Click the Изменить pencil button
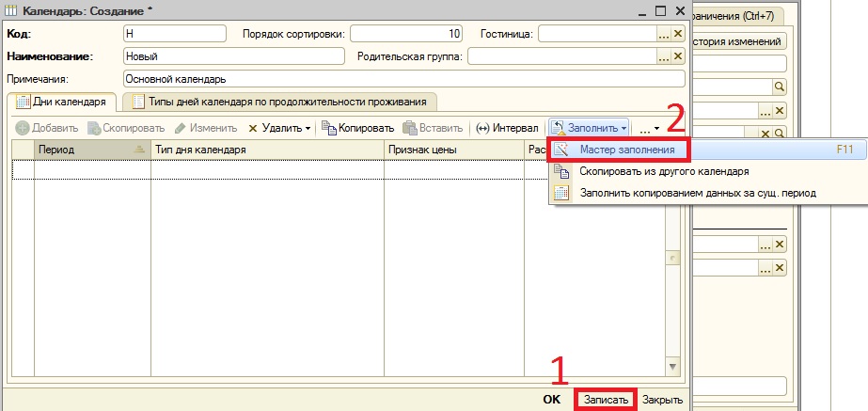The height and width of the screenshot is (411, 868). click(206, 128)
